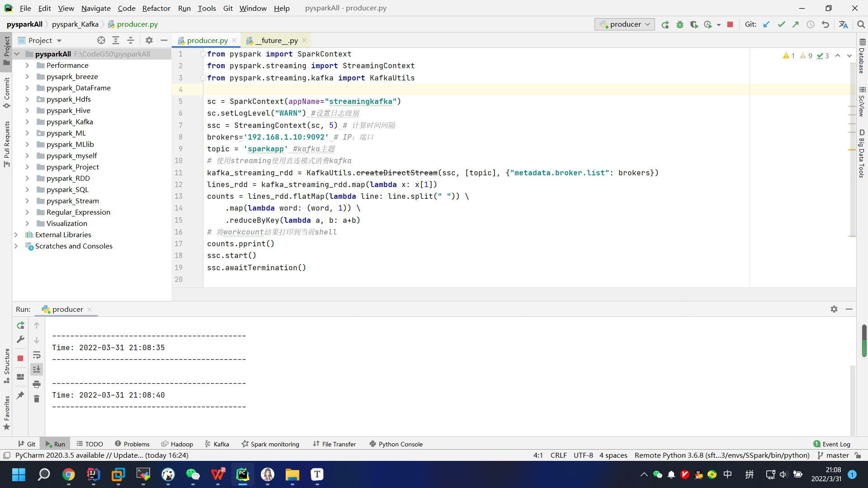The width and height of the screenshot is (868, 488).
Task: Click the Debug bug icon in toolbar
Action: tap(679, 24)
